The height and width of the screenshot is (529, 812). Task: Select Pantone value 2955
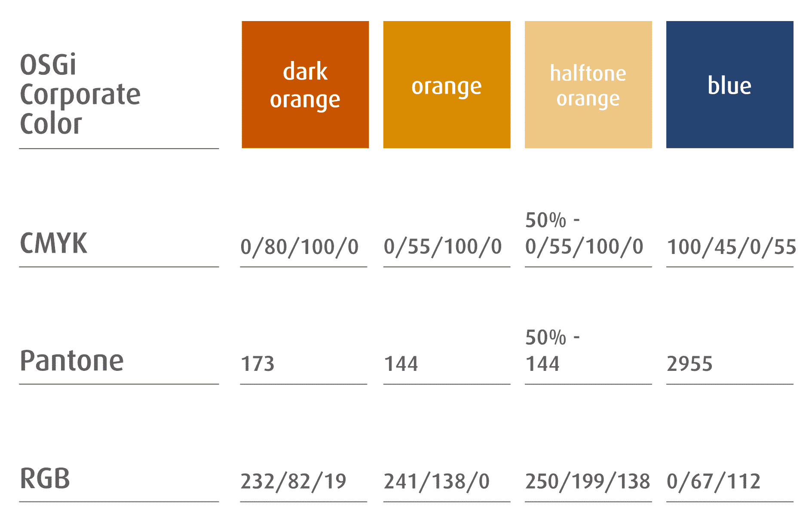[689, 364]
